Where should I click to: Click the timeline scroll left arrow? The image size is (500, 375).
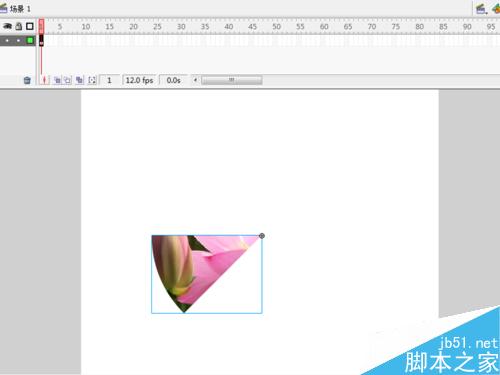tap(195, 80)
